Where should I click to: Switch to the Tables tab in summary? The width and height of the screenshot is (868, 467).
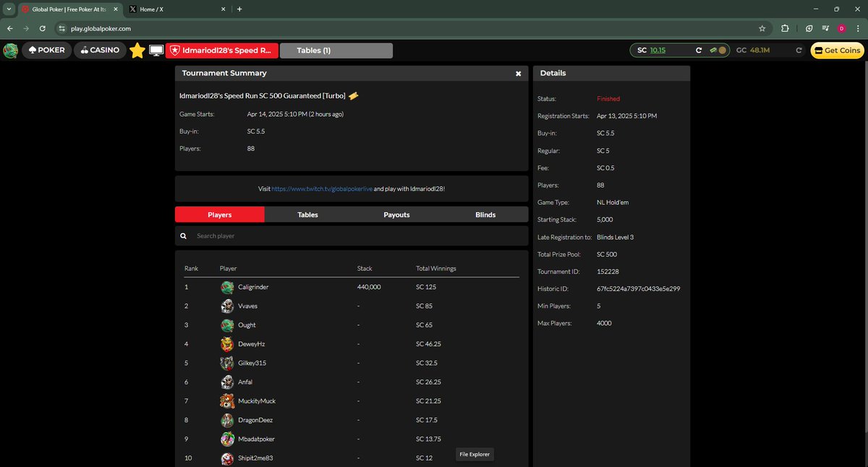click(x=307, y=214)
